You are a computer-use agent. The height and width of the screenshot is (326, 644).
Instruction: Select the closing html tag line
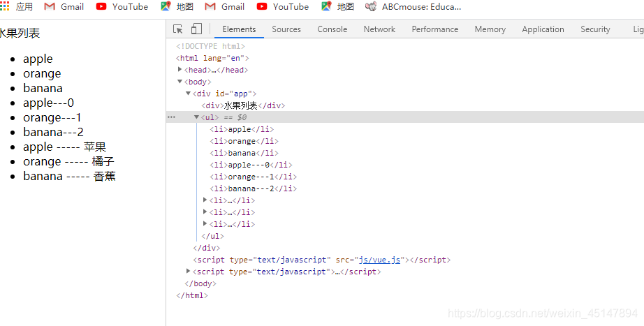click(x=192, y=295)
